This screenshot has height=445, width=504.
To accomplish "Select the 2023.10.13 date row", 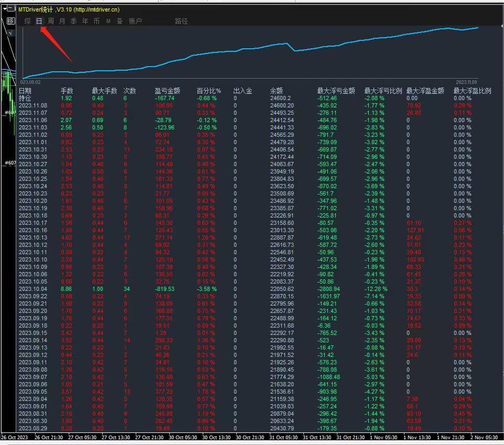I will pos(33,237).
